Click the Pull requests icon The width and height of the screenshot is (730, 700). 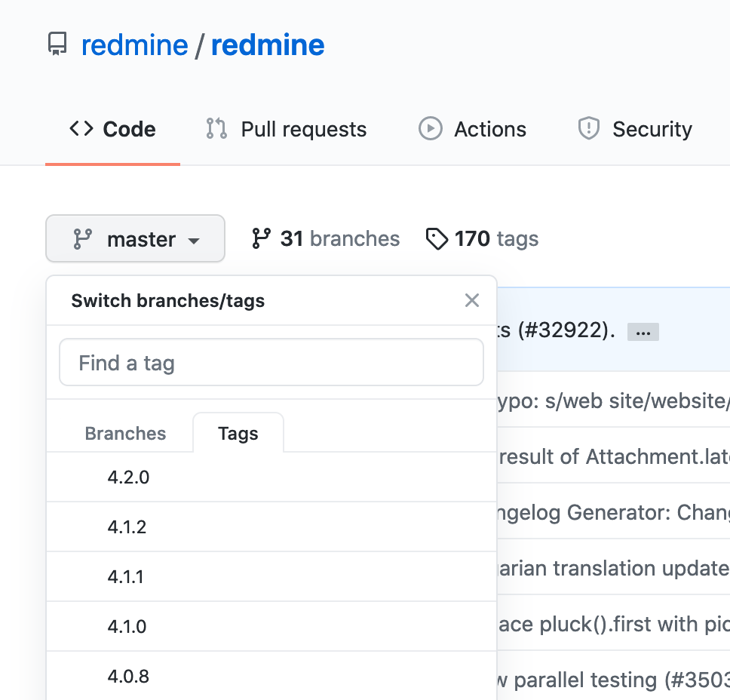[x=216, y=128]
